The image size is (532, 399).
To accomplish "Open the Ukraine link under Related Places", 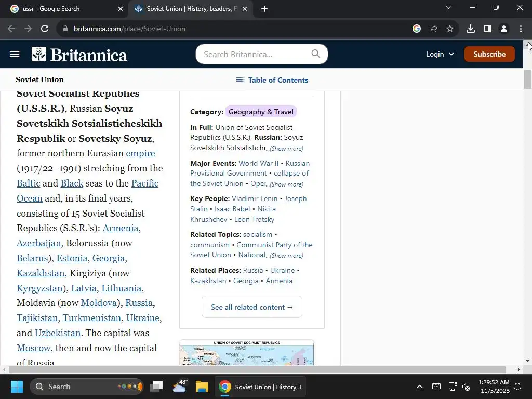I will (282, 270).
